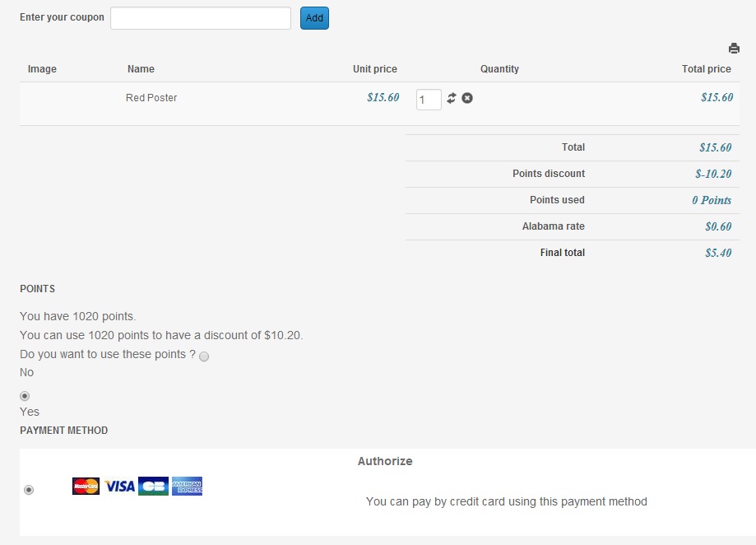Click the Points discount value $-10.20
Viewport: 756px width, 545px height.
tap(713, 174)
